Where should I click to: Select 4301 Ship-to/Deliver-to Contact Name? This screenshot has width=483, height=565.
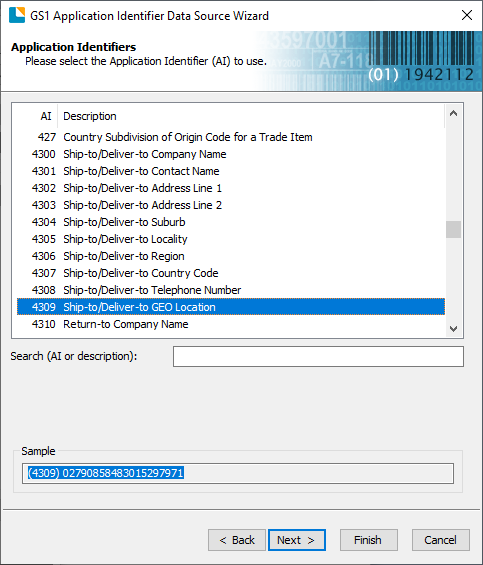231,171
